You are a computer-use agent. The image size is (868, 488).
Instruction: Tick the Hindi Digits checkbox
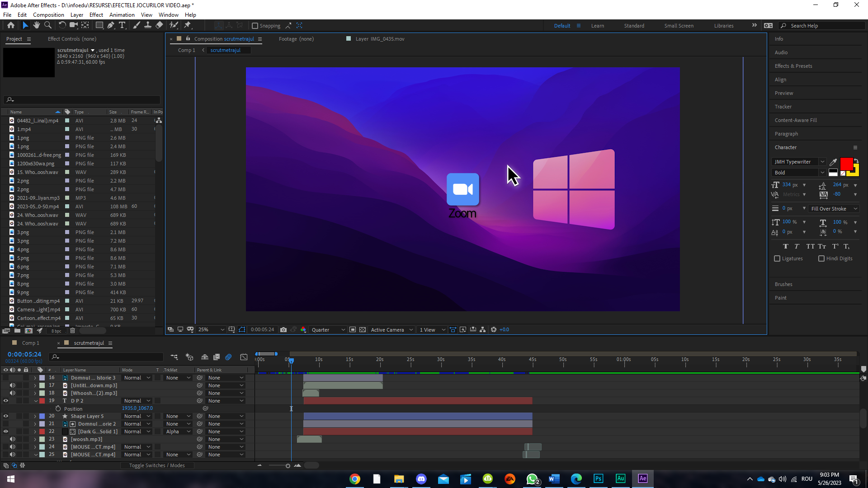(821, 258)
